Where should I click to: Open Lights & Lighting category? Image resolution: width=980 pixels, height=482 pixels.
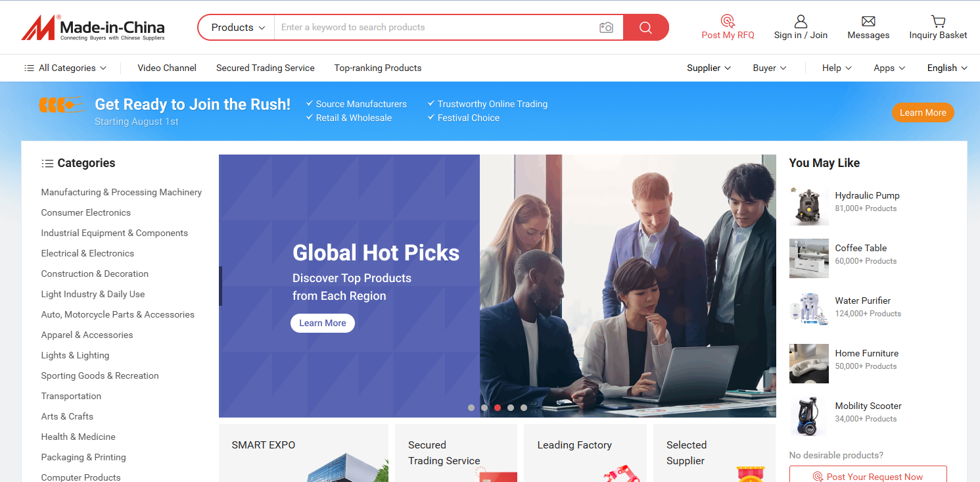pyautogui.click(x=75, y=355)
